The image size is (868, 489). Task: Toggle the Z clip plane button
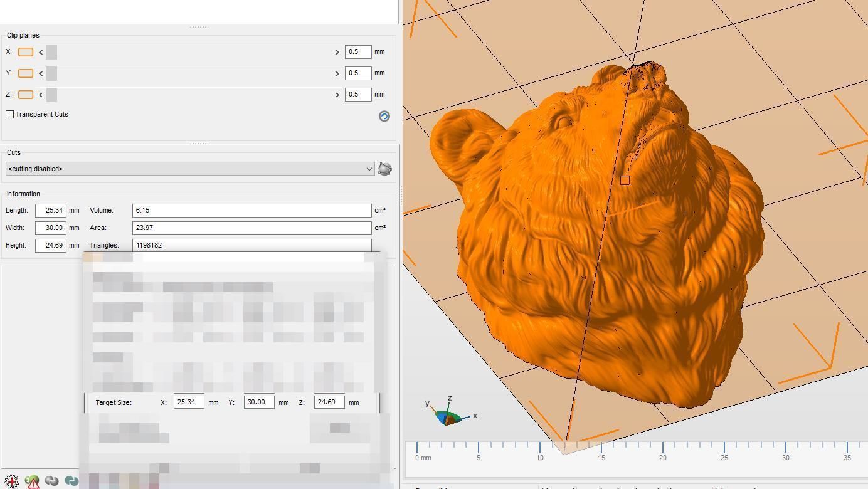[x=26, y=95]
